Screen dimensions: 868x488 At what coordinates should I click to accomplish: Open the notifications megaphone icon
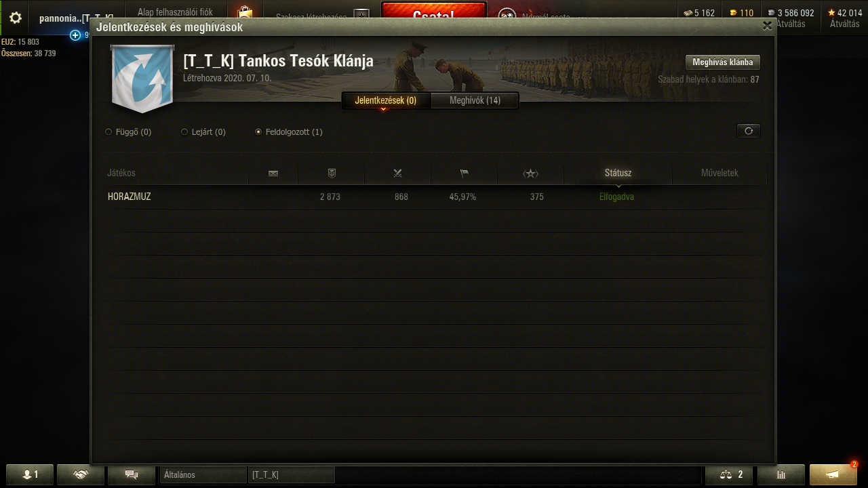pos(833,474)
